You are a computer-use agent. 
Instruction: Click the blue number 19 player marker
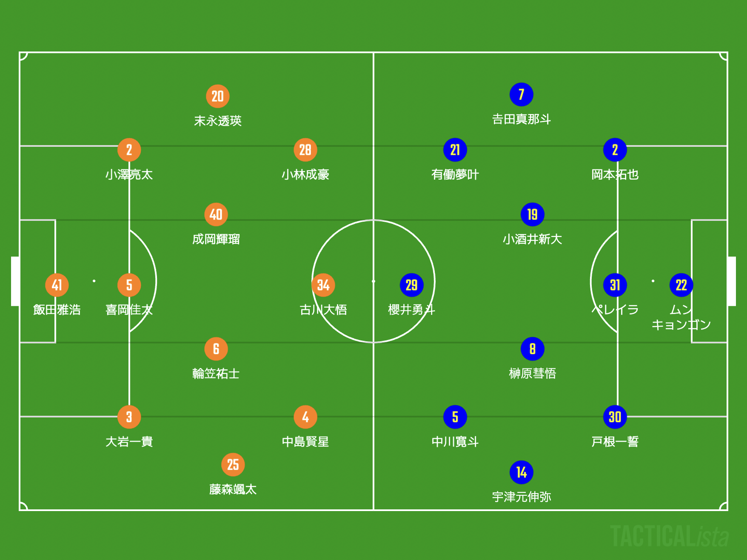532,214
